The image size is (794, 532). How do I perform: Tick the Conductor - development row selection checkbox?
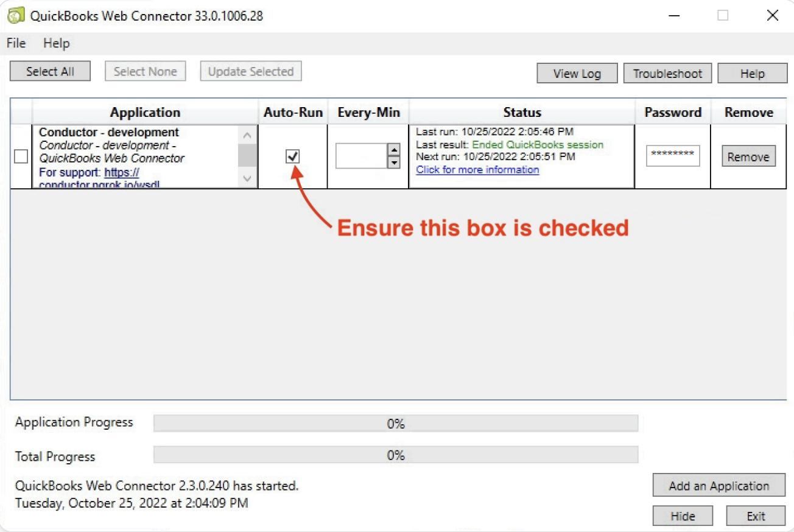pyautogui.click(x=21, y=156)
